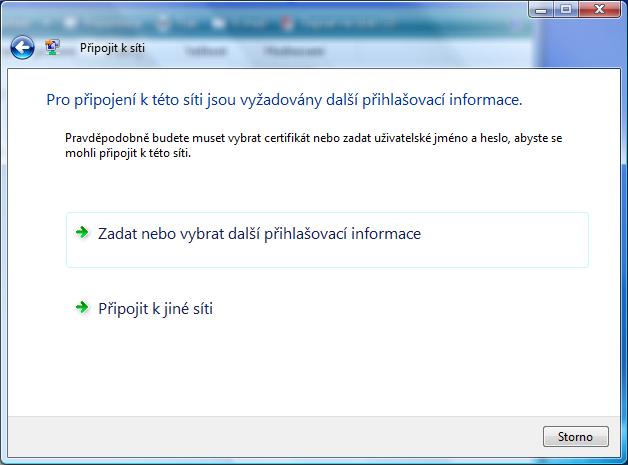Viewport: 628px width, 465px height.
Task: Click green arrow beside Připojit k jiné síti
Action: point(82,308)
